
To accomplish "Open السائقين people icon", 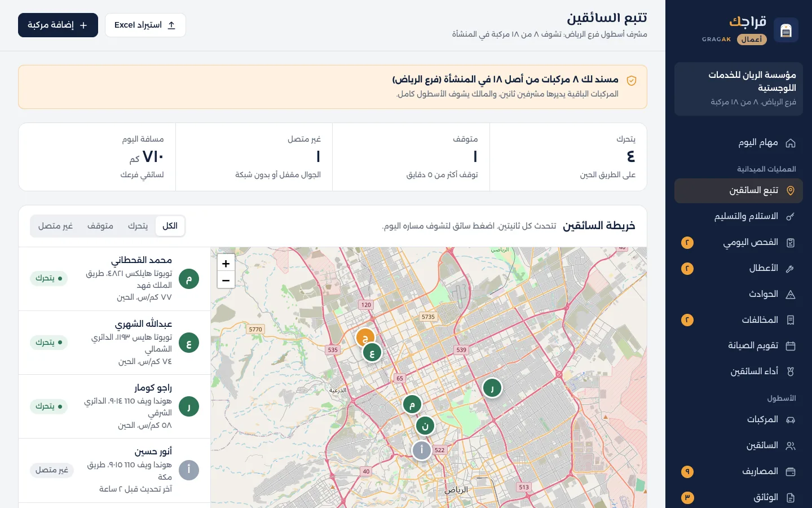I will pos(791,446).
